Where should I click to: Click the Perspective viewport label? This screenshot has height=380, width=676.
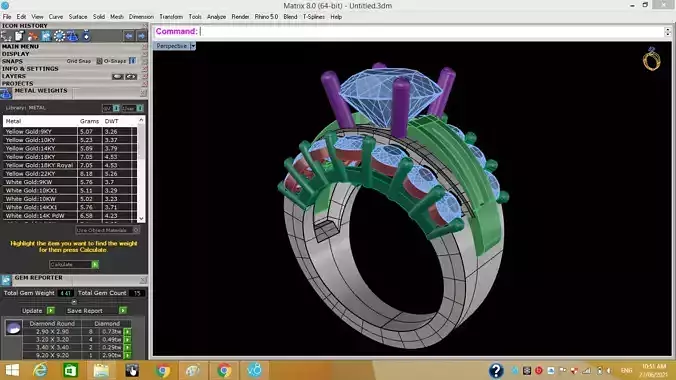172,46
